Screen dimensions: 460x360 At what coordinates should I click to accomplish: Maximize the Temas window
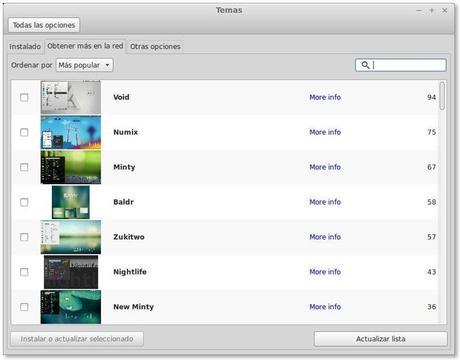click(432, 11)
